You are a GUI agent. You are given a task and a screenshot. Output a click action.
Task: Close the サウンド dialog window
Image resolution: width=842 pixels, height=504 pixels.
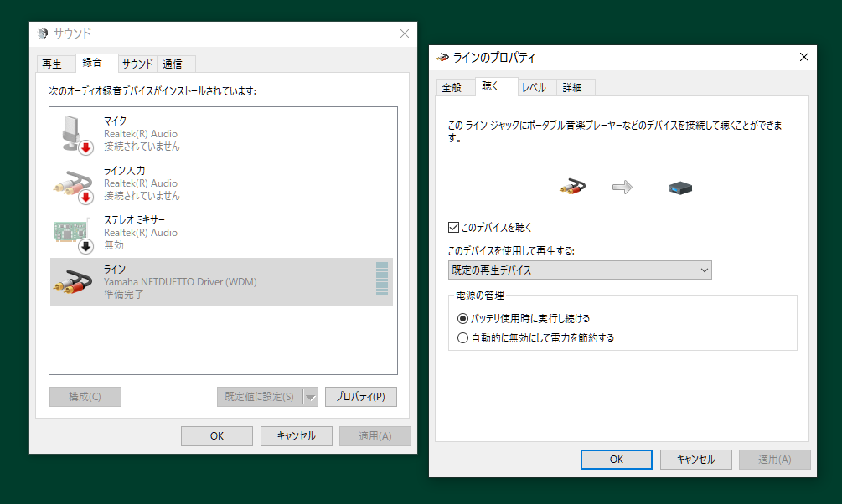(x=405, y=33)
